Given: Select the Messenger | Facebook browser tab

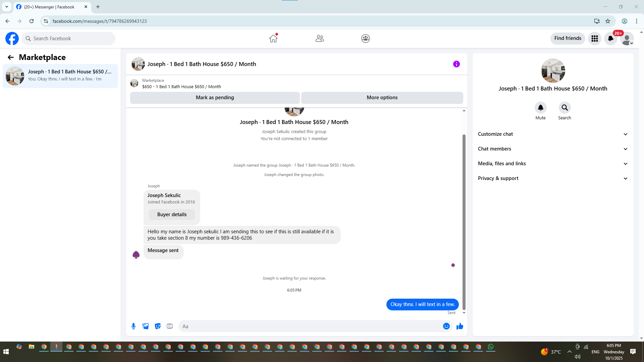Looking at the screenshot, I should pyautogui.click(x=52, y=7).
